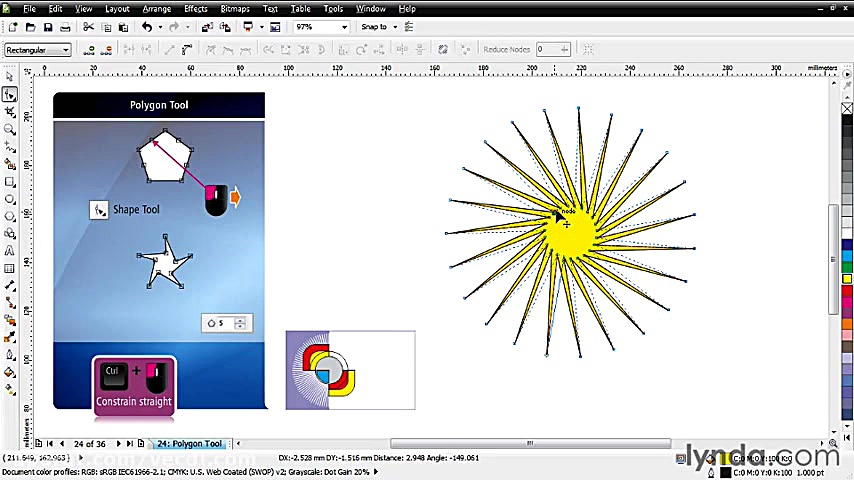854x480 pixels.
Task: Open the zoom level 97% dropdown
Action: coord(345,27)
